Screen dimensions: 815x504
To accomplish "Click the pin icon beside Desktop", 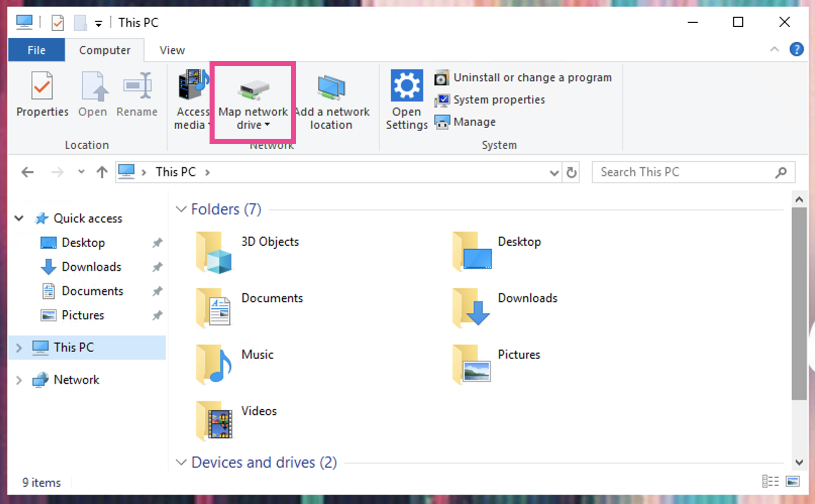I will (x=158, y=243).
